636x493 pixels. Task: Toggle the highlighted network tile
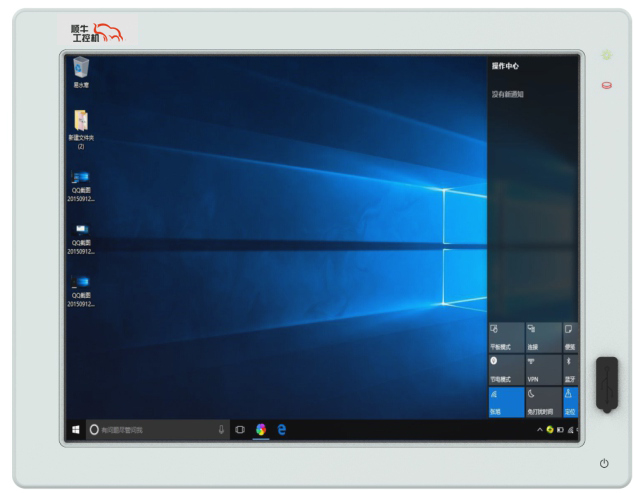click(507, 402)
